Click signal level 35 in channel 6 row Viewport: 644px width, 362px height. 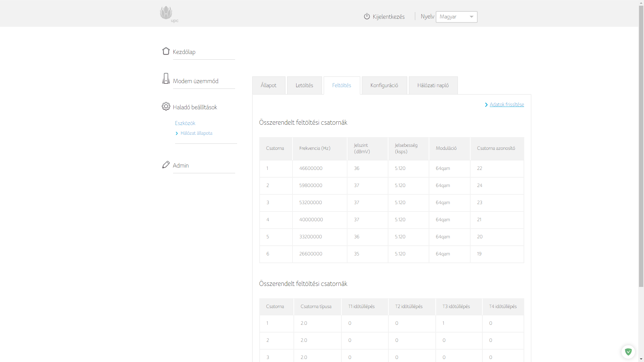pyautogui.click(x=357, y=254)
